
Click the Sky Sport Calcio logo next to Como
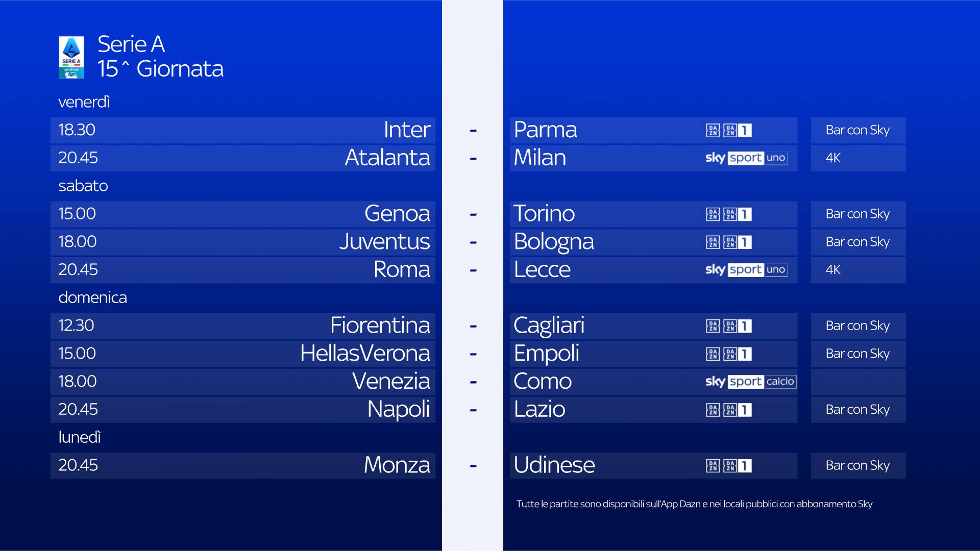(750, 382)
